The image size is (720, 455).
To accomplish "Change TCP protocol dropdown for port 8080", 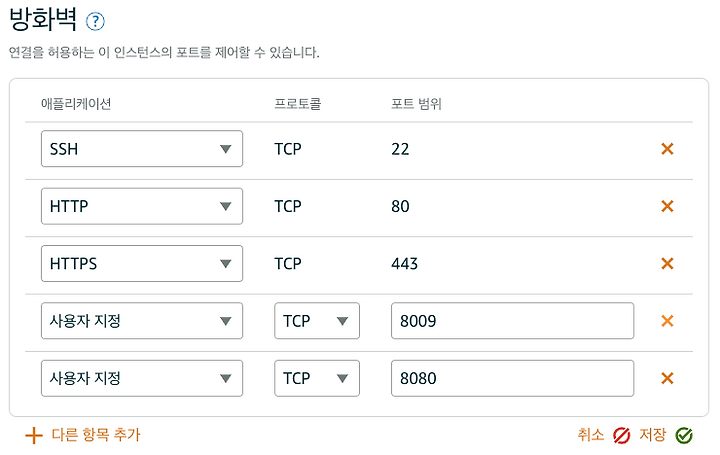I will coord(317,378).
